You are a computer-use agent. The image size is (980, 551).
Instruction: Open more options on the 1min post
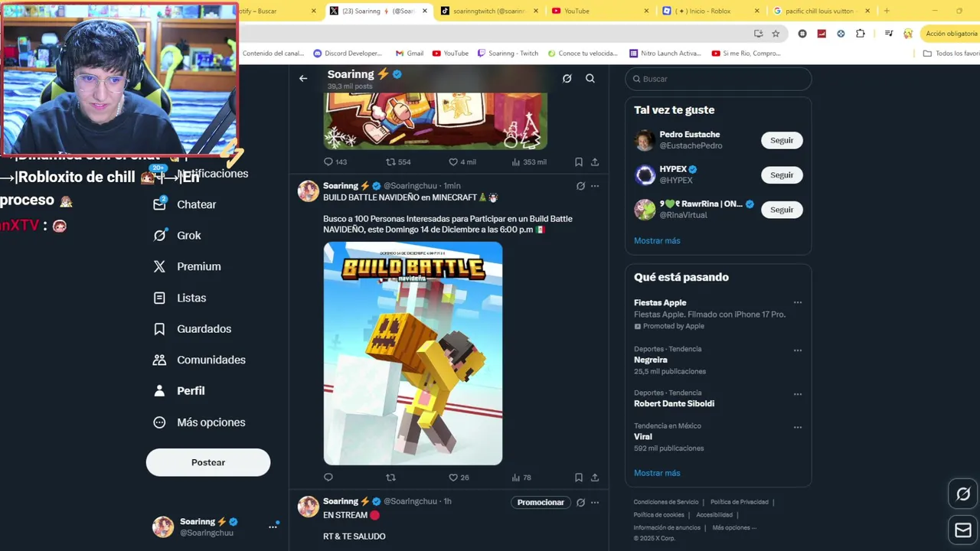coord(595,186)
